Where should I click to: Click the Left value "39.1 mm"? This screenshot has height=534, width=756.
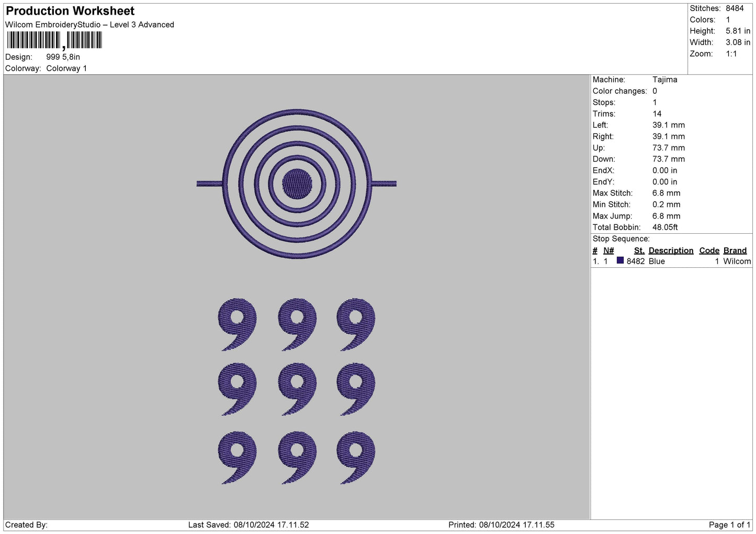[x=669, y=125]
